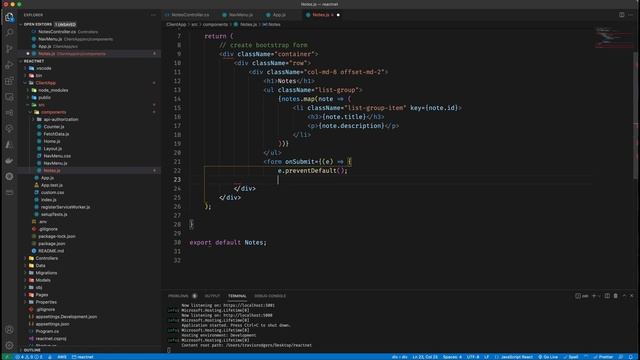
Task: Click JavaScript React language mode
Action: click(516, 357)
